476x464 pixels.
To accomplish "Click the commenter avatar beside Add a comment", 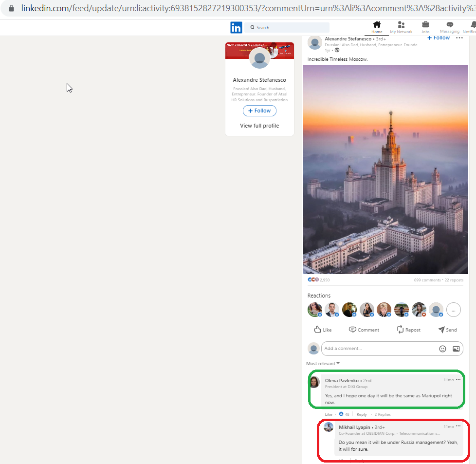I will pyautogui.click(x=313, y=348).
